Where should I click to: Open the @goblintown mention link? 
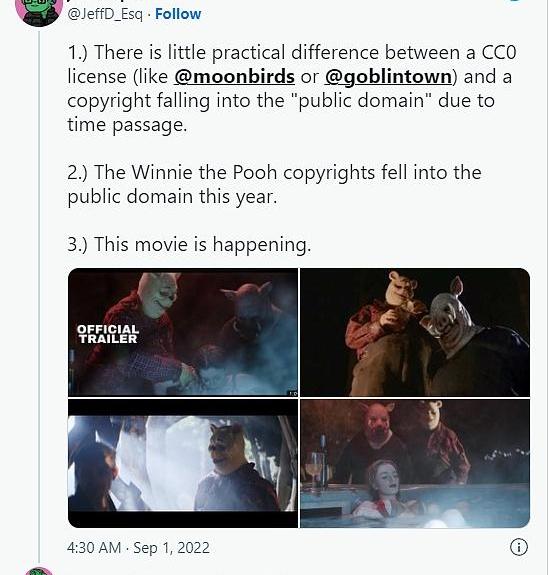pos(388,77)
